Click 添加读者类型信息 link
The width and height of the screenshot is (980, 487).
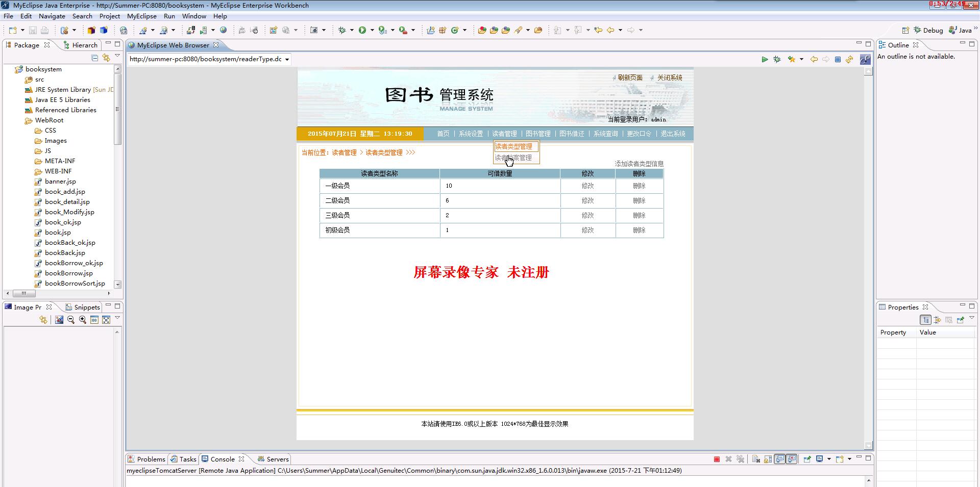click(x=639, y=164)
